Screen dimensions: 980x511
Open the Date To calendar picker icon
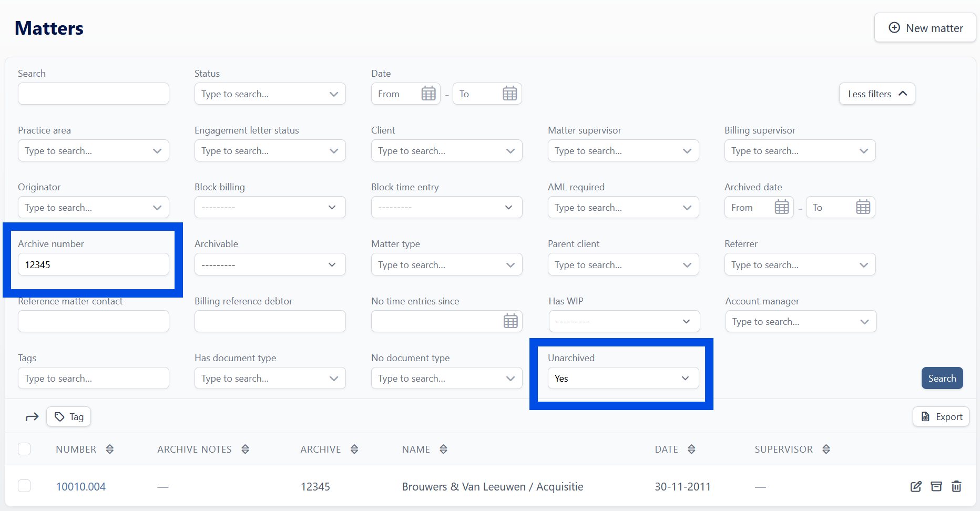[x=509, y=94]
